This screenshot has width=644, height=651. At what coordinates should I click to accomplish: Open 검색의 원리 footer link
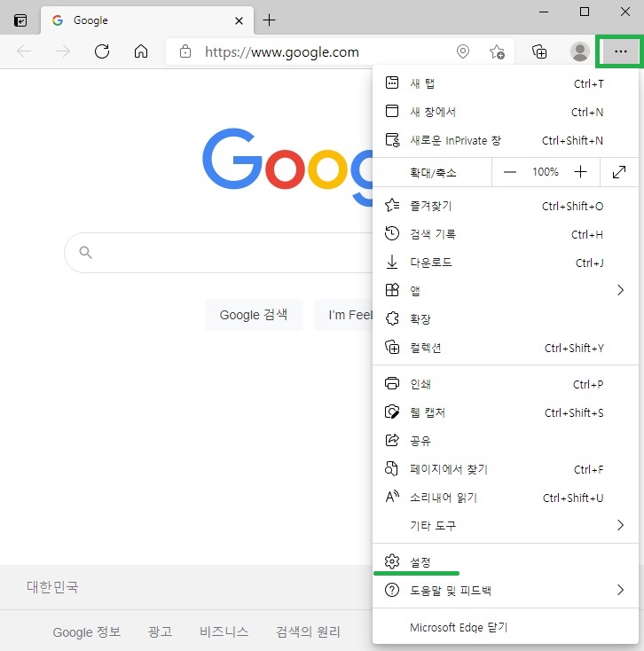click(x=308, y=631)
